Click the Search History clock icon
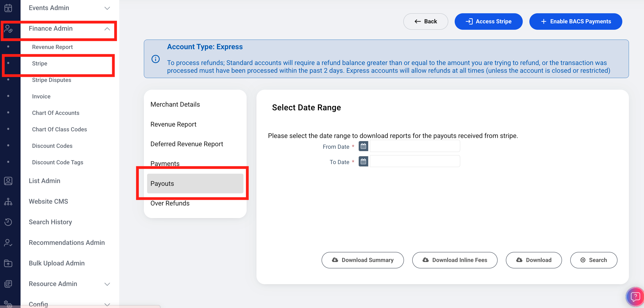Viewport: 644px width, 308px height. (8, 222)
